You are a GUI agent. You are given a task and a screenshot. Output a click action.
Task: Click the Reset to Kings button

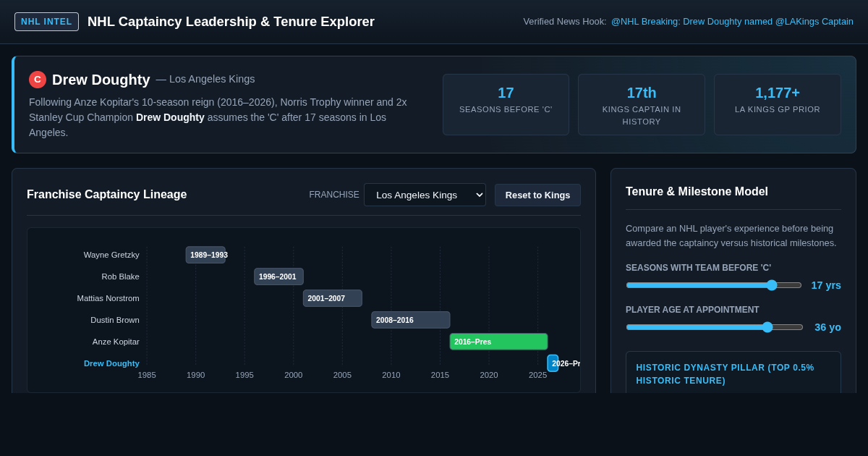(537, 195)
